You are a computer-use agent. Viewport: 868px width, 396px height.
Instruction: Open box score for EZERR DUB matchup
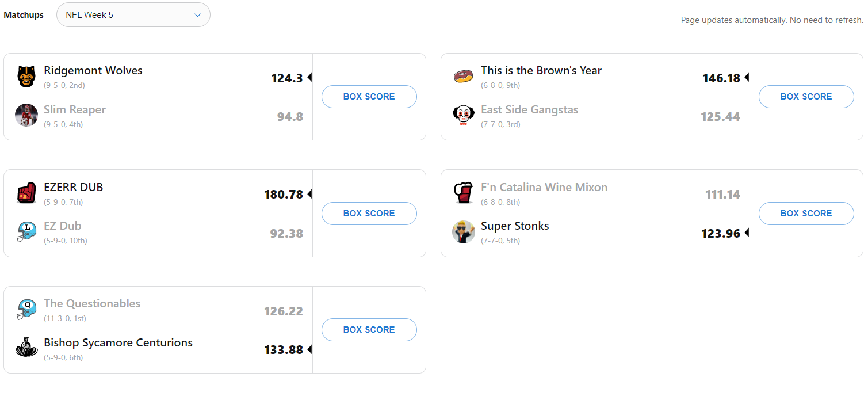(369, 214)
